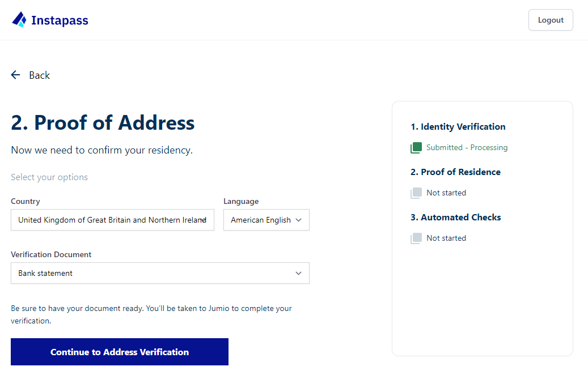Click Continue to Address Verification button

120,352
